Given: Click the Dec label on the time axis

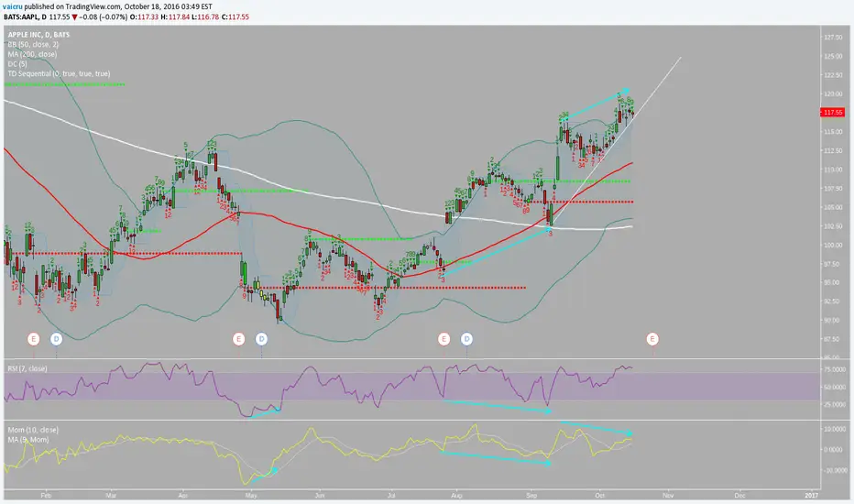Looking at the screenshot, I should click(739, 495).
